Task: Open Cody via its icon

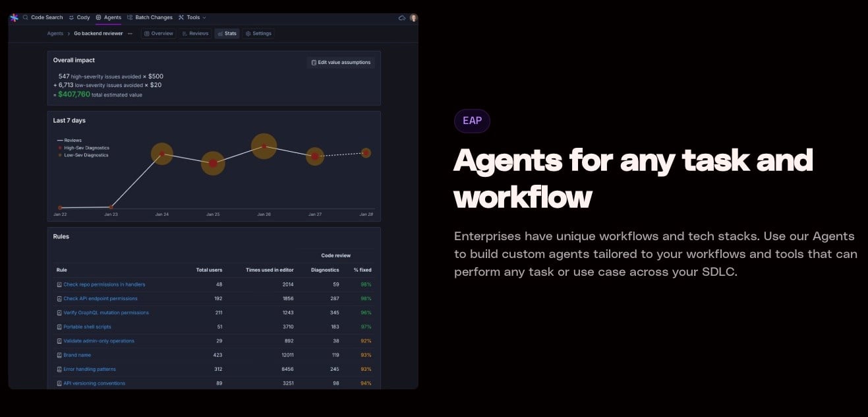Action: click(x=71, y=17)
